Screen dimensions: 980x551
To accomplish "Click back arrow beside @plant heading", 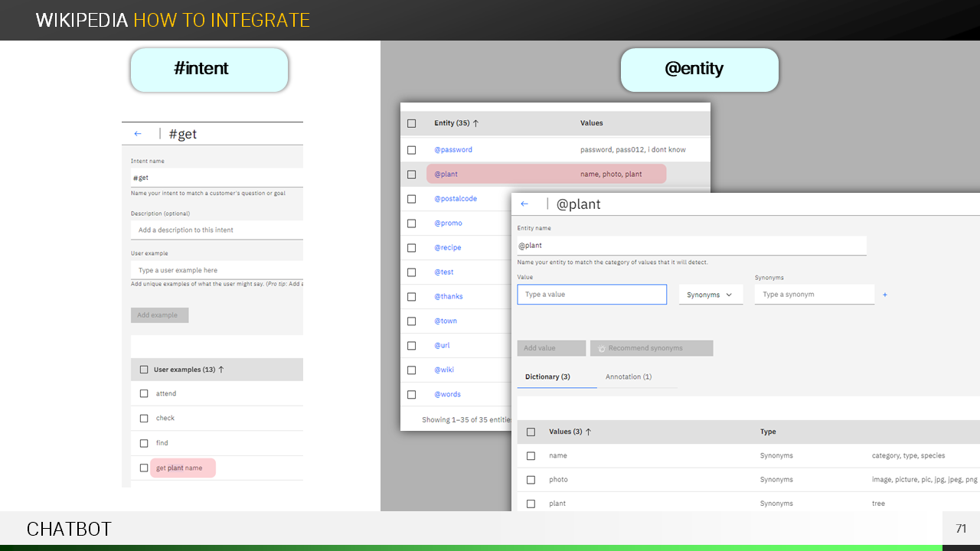I will pyautogui.click(x=524, y=204).
